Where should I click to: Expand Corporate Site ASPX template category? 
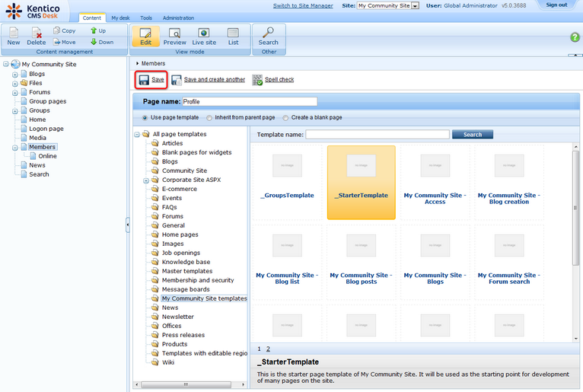[146, 180]
